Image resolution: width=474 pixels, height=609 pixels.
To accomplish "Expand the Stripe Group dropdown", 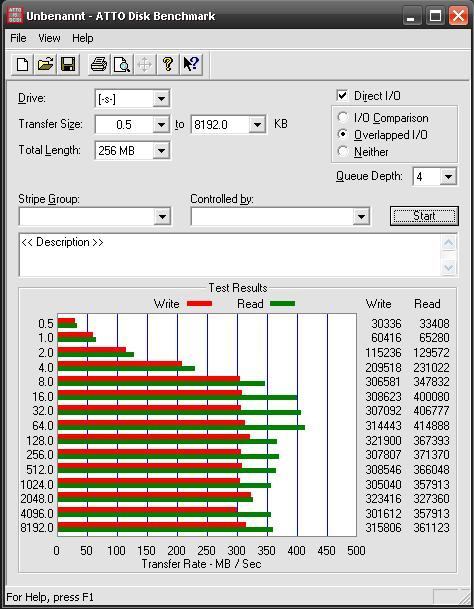I will pos(162,216).
